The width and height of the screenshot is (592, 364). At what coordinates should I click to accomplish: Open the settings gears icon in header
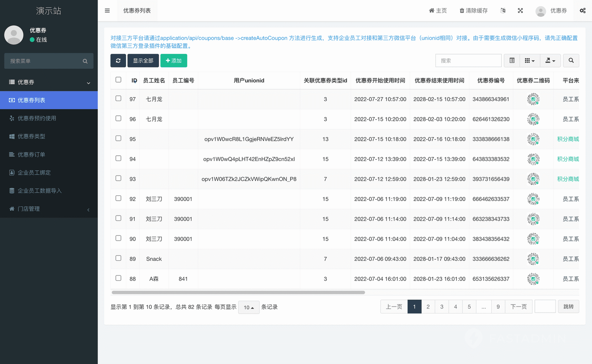(x=582, y=11)
